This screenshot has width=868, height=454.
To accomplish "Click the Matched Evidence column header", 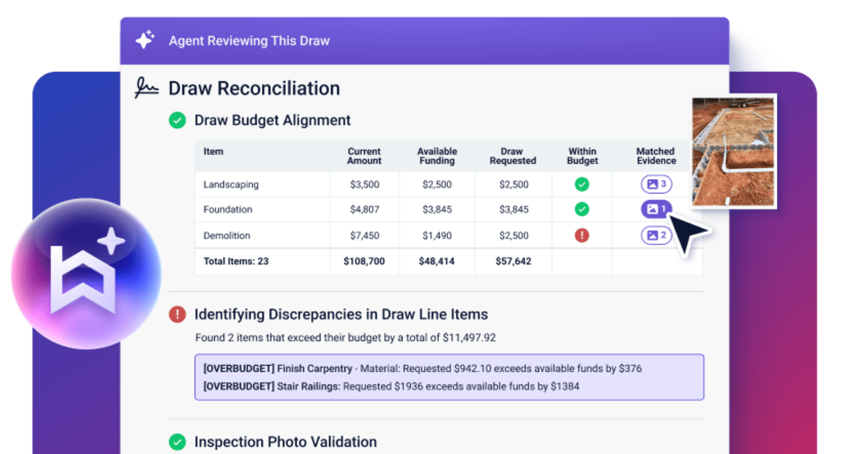I will (656, 156).
